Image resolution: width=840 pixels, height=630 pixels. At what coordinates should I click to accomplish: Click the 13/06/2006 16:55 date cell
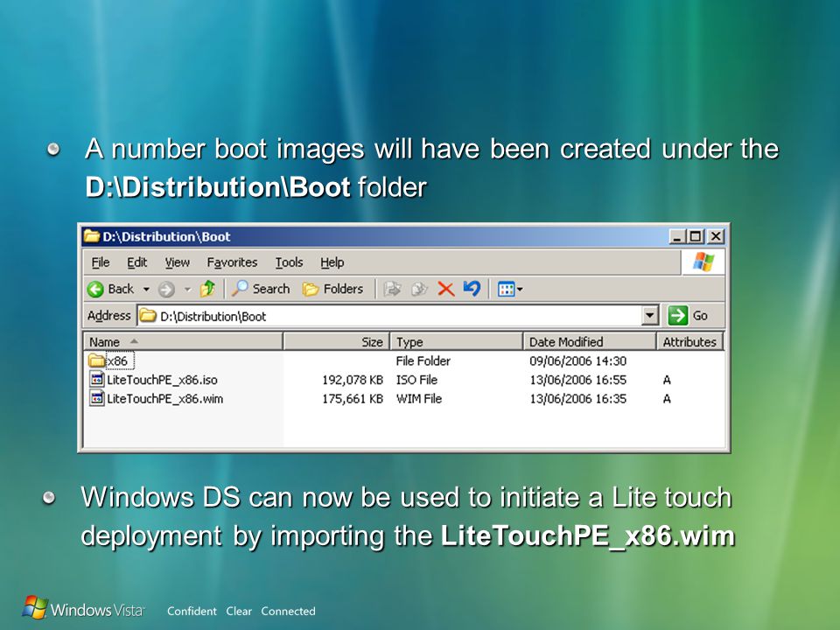(x=578, y=380)
